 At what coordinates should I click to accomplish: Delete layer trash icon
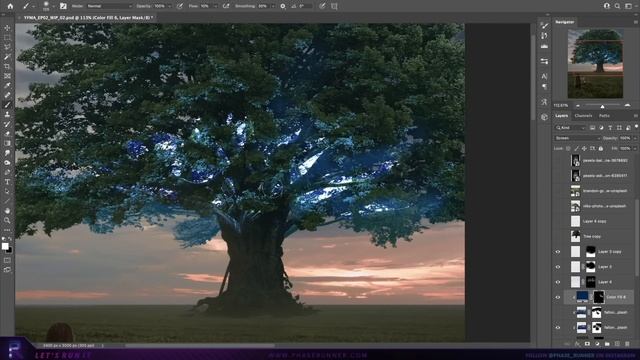point(627,344)
